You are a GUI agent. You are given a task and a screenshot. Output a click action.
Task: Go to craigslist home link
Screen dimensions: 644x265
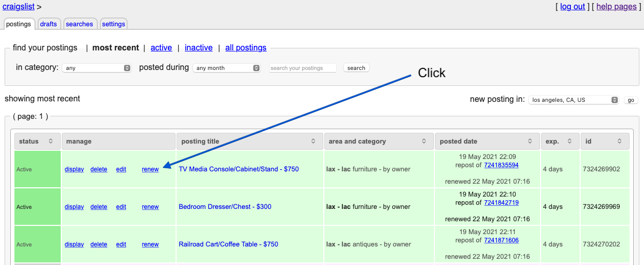tap(19, 7)
